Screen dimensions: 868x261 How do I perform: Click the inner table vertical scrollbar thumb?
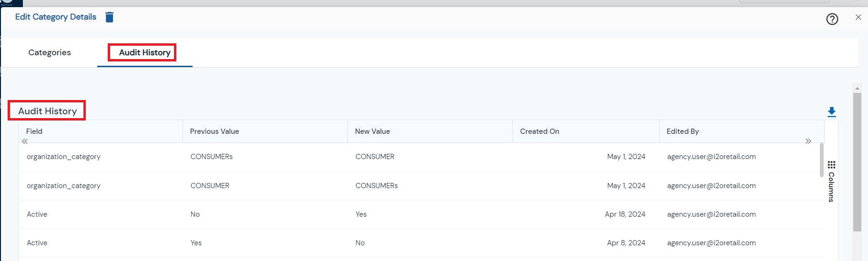pyautogui.click(x=822, y=160)
